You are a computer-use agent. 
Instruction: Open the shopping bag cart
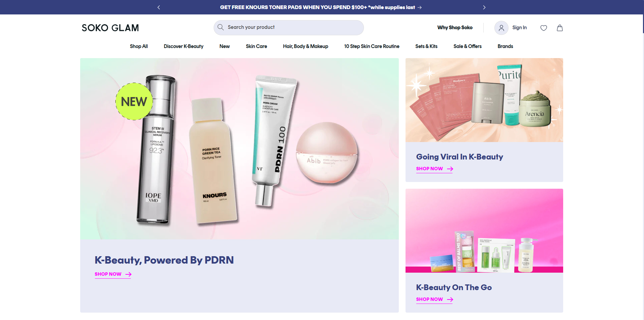pyautogui.click(x=559, y=28)
